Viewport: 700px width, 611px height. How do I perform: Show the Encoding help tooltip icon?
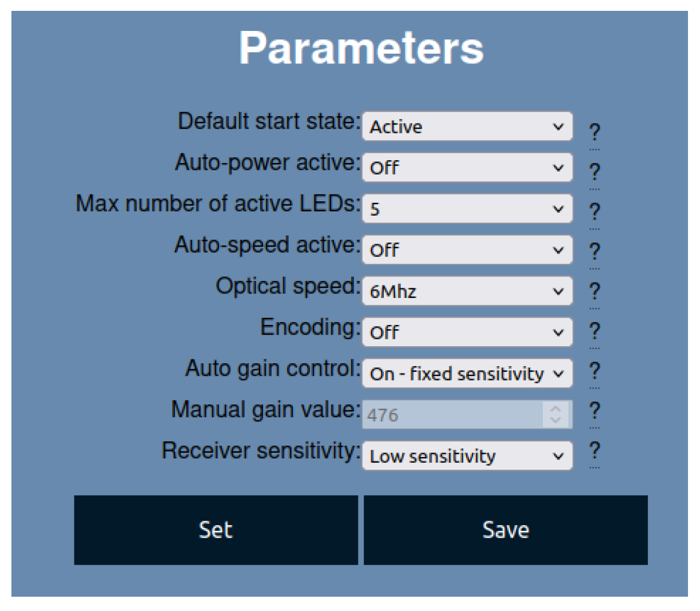coord(595,331)
